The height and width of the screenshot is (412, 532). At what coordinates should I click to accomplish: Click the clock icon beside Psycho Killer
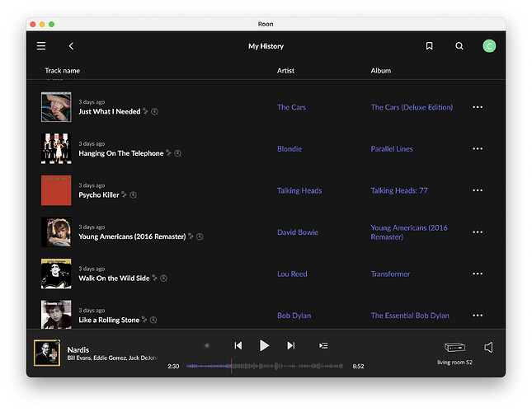click(x=133, y=195)
